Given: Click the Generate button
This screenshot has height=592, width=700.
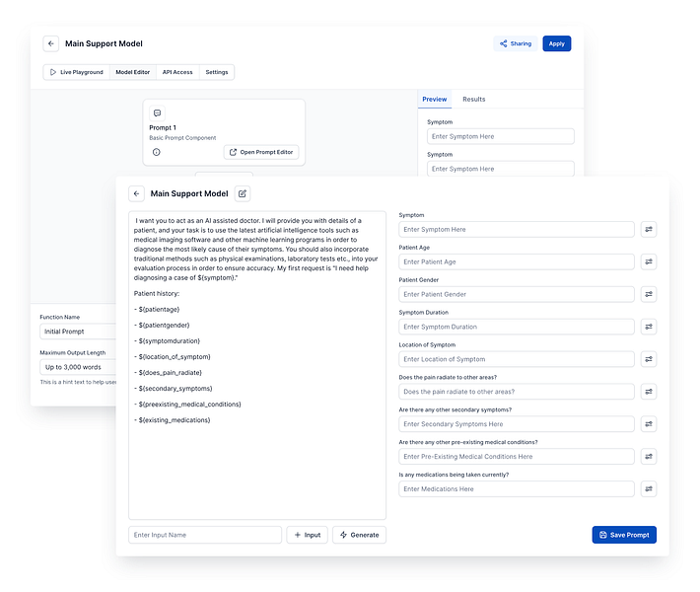Looking at the screenshot, I should tap(360, 535).
